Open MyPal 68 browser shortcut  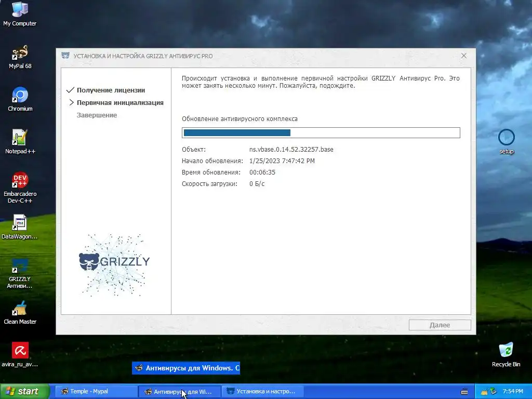[20, 57]
